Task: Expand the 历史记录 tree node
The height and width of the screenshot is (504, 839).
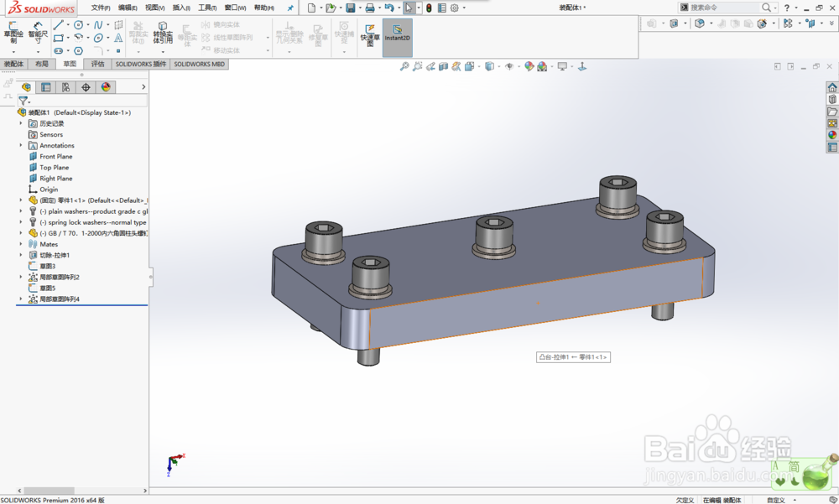Action: [21, 123]
